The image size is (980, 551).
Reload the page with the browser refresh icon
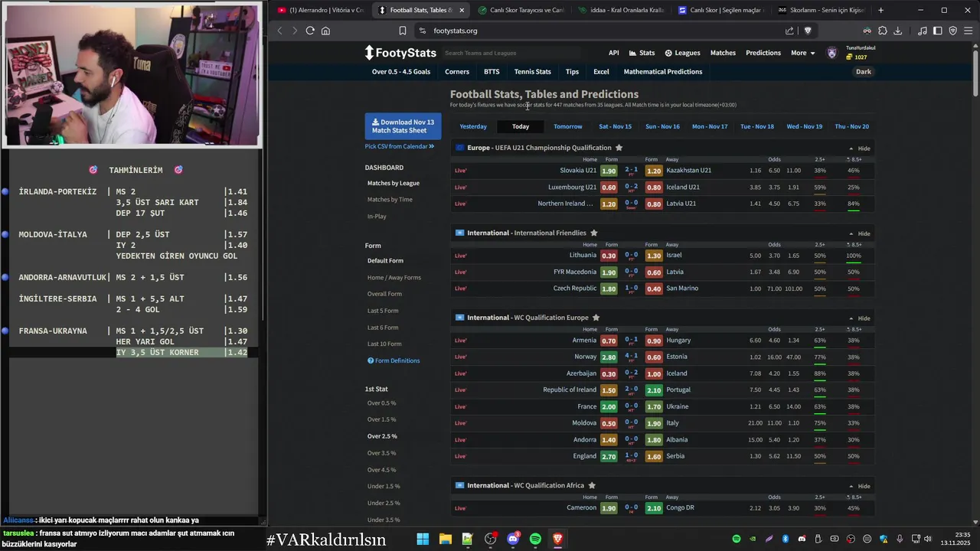(x=310, y=31)
